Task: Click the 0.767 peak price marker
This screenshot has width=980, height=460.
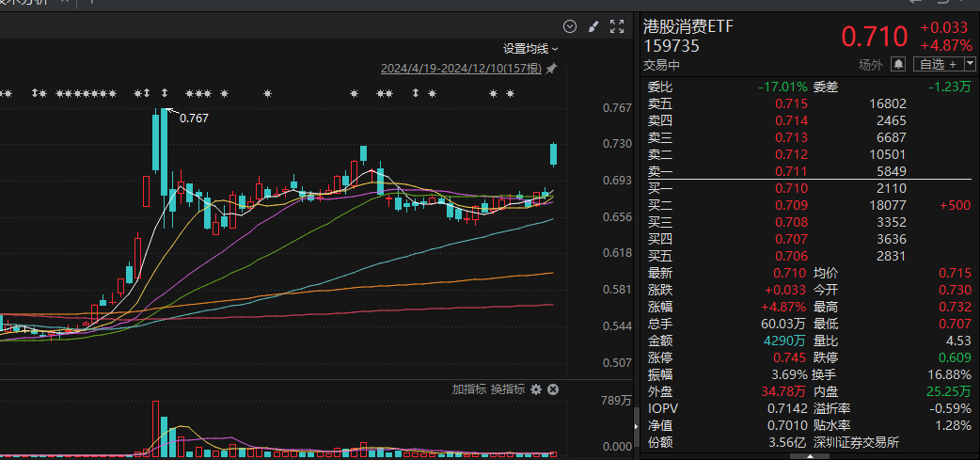Action: pos(193,118)
